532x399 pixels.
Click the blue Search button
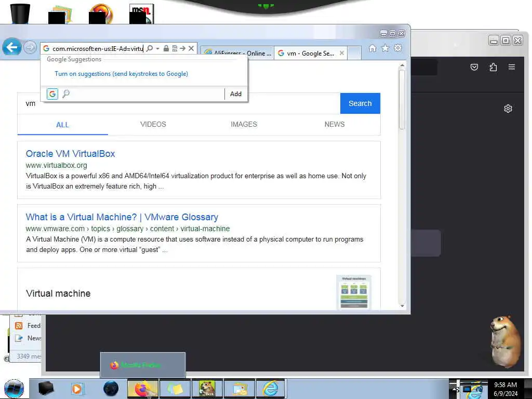[360, 103]
